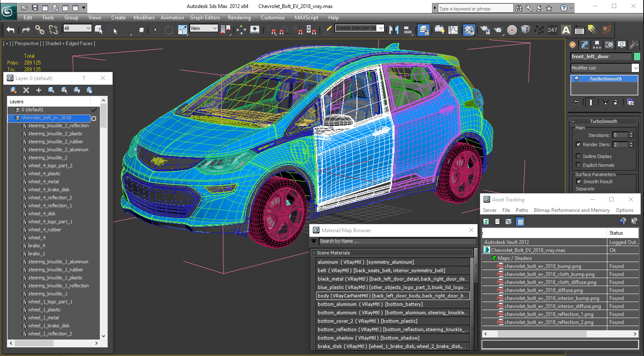Click the front_left_door object color swatch
The width and height of the screenshot is (644, 356).
point(636,56)
